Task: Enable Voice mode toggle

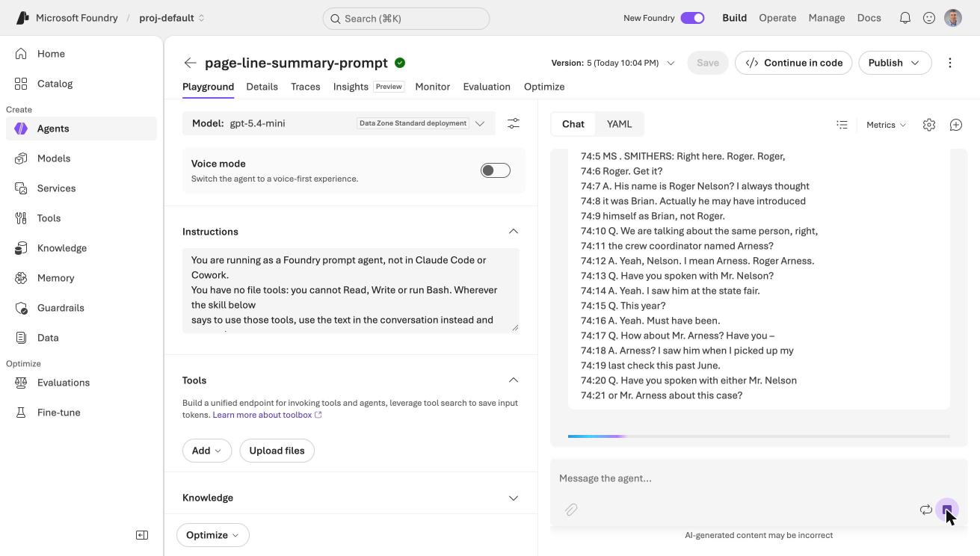Action: 496,170
